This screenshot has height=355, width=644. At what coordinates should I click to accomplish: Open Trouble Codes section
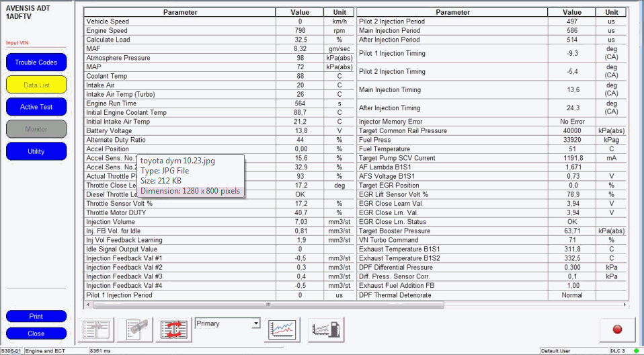click(36, 63)
